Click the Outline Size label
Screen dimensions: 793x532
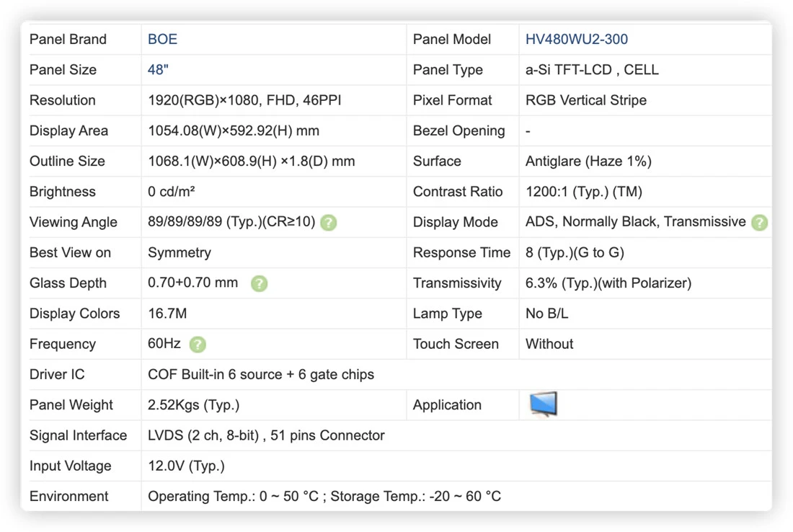[67, 161]
